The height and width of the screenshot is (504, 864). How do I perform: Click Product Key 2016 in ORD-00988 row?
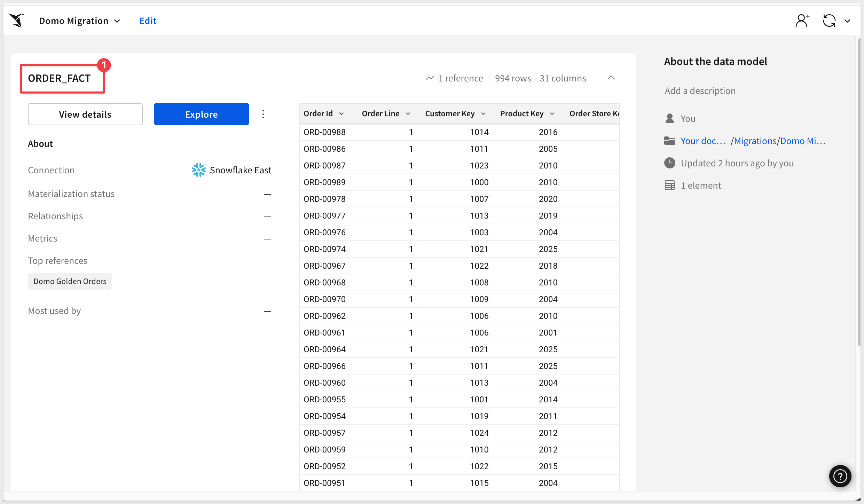pos(548,132)
